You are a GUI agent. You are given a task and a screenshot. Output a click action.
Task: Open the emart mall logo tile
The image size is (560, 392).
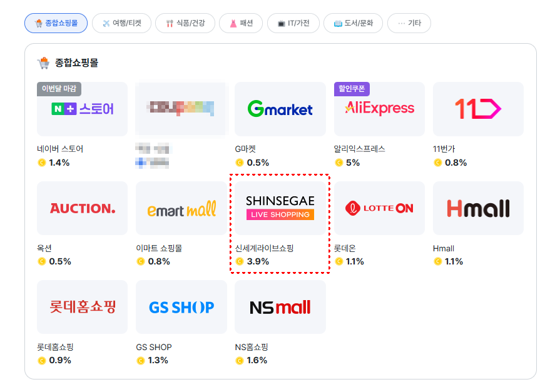[x=181, y=208]
